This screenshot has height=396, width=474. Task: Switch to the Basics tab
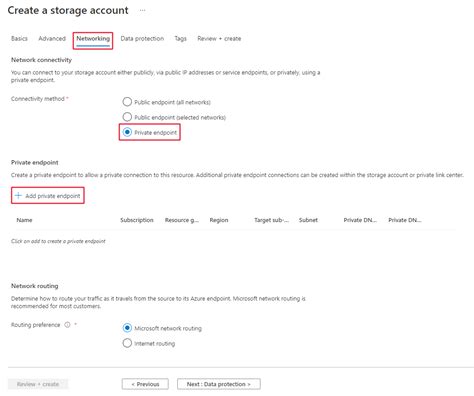tap(19, 39)
